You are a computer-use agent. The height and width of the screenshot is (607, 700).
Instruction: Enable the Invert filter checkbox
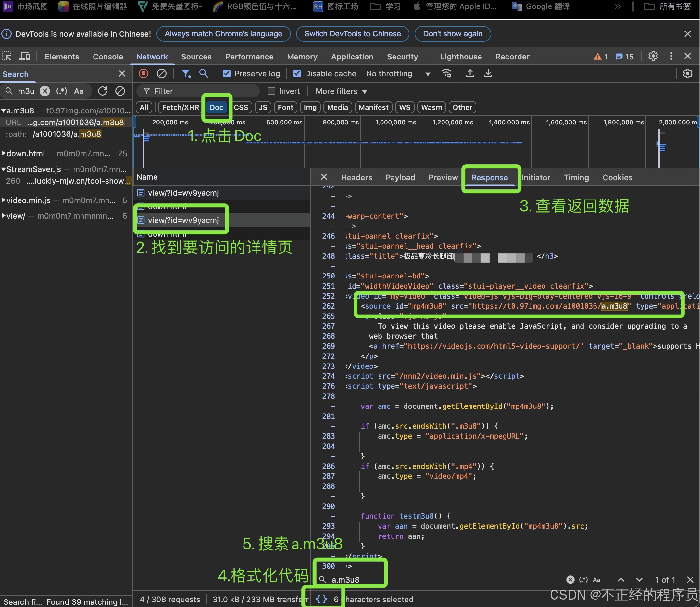(x=271, y=91)
